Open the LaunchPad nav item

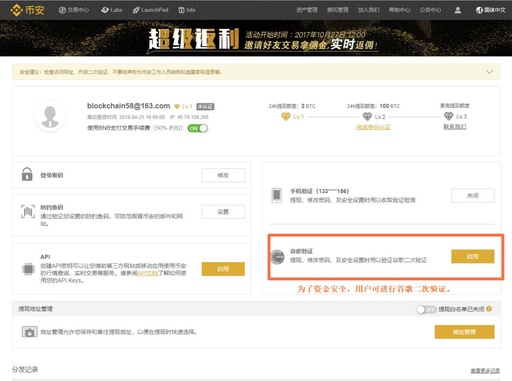[150, 10]
